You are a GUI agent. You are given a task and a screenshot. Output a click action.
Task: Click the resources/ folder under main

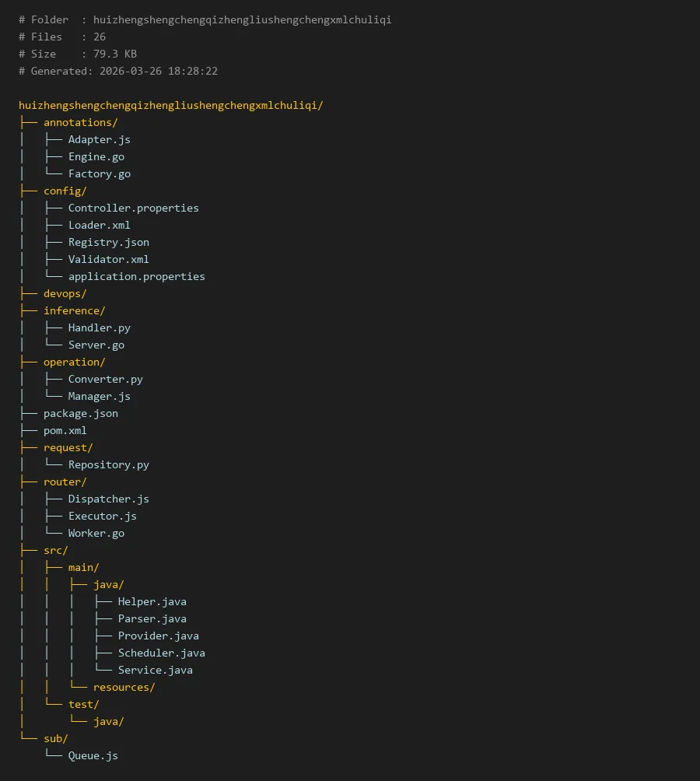pos(124,687)
